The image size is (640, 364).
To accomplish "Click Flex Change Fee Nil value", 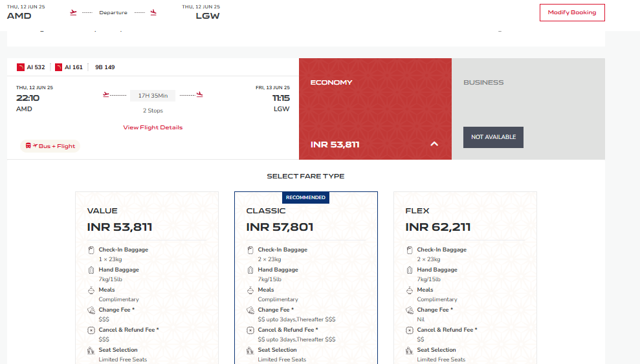I will 421,319.
